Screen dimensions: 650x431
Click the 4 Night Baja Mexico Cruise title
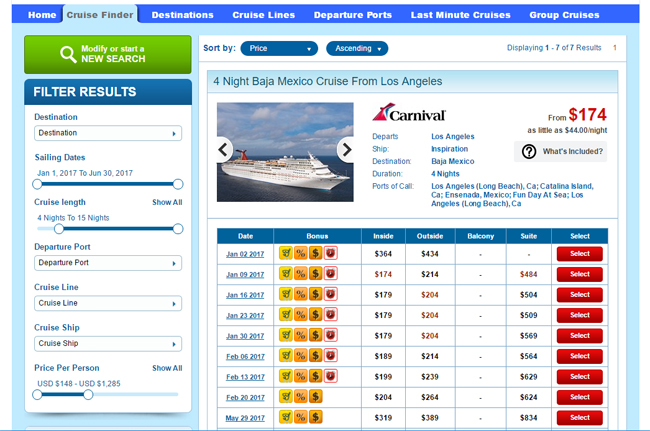click(x=327, y=81)
